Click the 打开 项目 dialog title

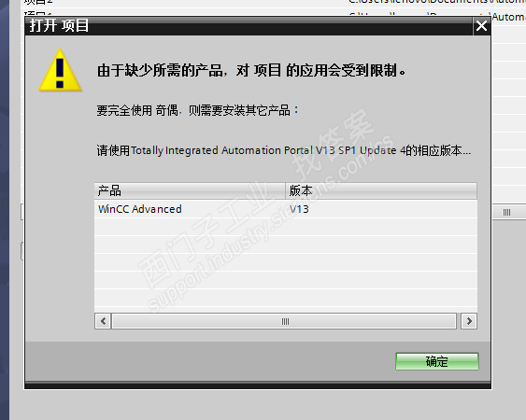click(x=59, y=25)
